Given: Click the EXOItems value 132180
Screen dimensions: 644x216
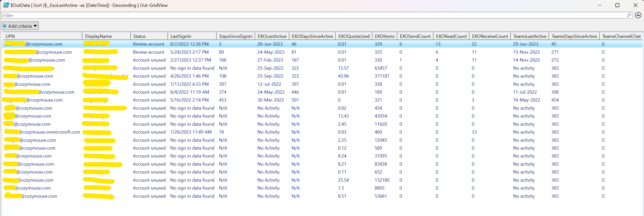Looking at the screenshot, I should pos(382,180).
